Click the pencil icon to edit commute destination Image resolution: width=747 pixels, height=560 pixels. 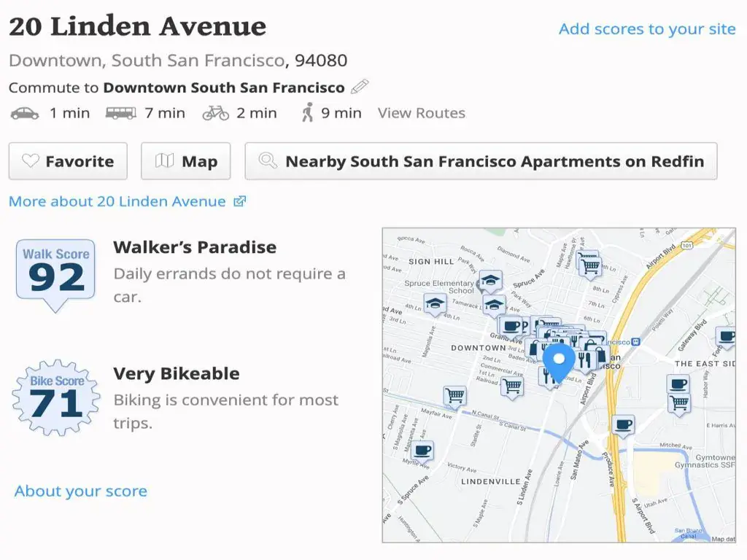(360, 87)
